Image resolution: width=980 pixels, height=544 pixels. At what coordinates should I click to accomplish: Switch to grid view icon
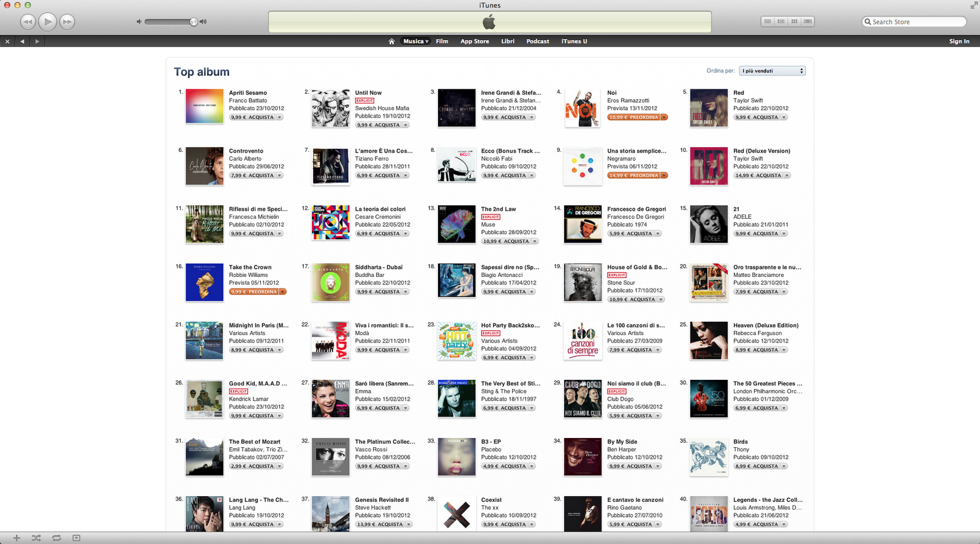pos(794,21)
